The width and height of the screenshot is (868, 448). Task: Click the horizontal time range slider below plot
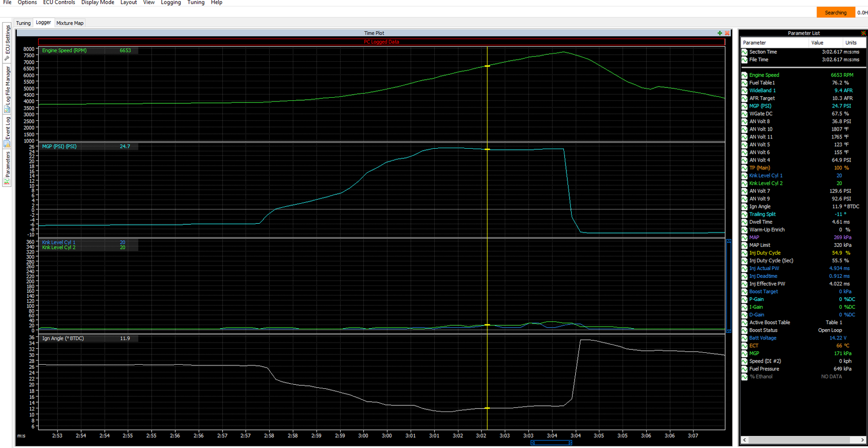pos(551,443)
